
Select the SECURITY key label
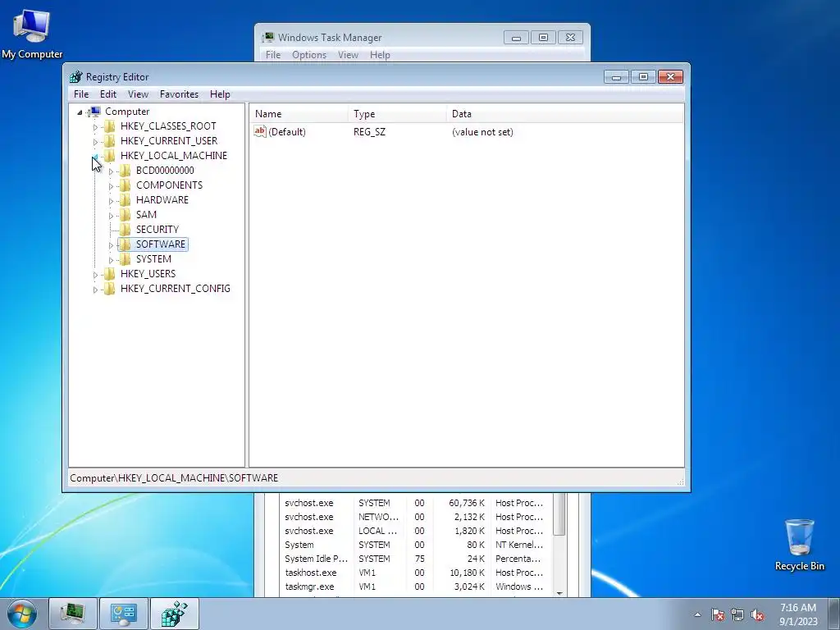point(157,230)
